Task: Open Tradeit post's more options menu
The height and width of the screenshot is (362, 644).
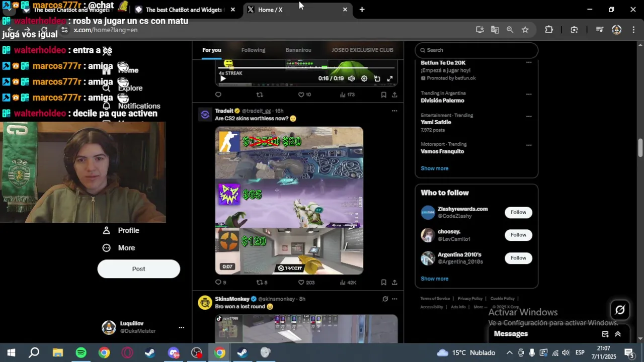Action: coord(394,111)
